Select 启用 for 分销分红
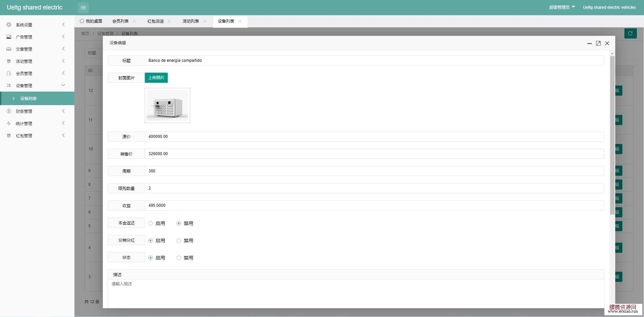644x317 pixels. [151, 241]
